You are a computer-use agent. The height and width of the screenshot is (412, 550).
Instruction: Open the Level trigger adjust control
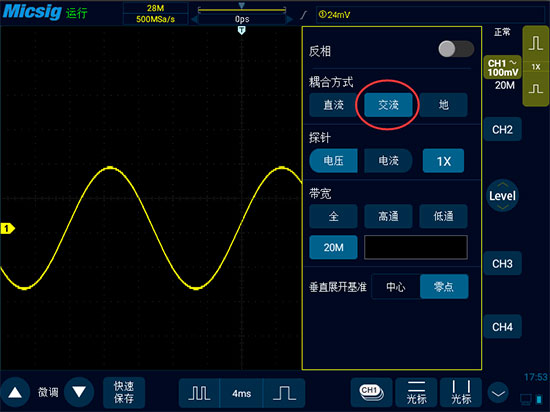pos(502,196)
